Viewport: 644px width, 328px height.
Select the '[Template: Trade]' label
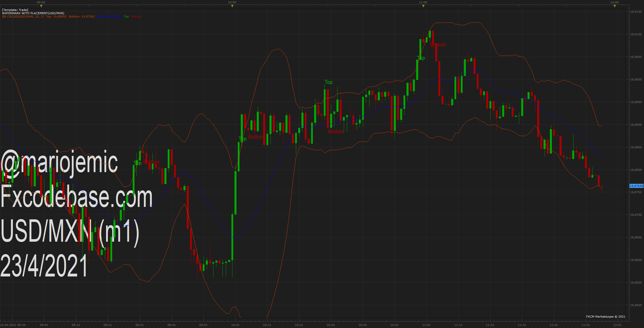point(15,10)
